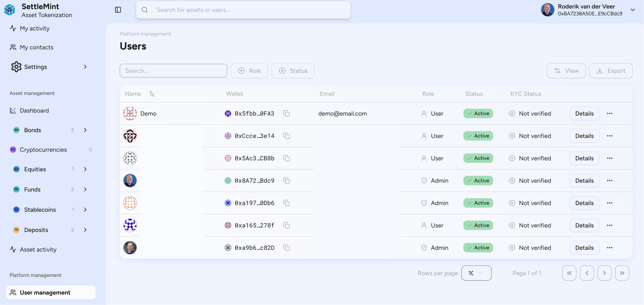The image size is (644, 305).
Task: Add a Role filter
Action: (x=249, y=70)
